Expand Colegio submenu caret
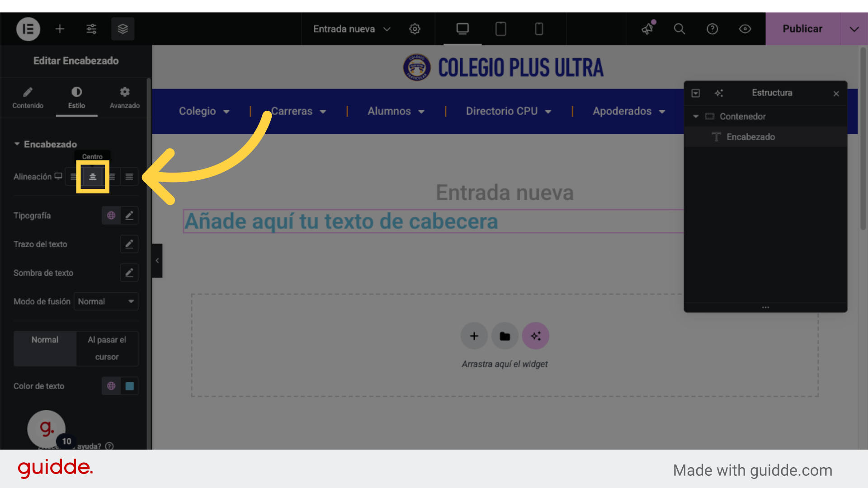Image resolution: width=868 pixels, height=488 pixels. click(226, 112)
